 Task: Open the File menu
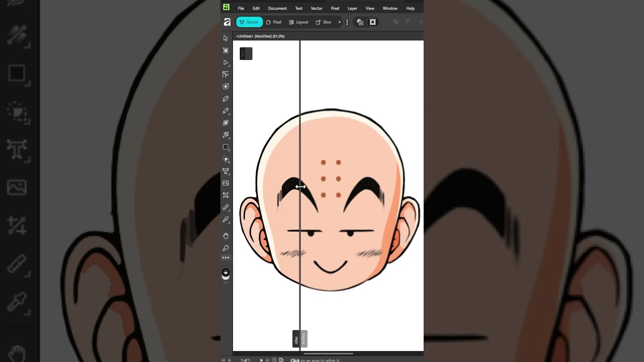[x=241, y=9]
